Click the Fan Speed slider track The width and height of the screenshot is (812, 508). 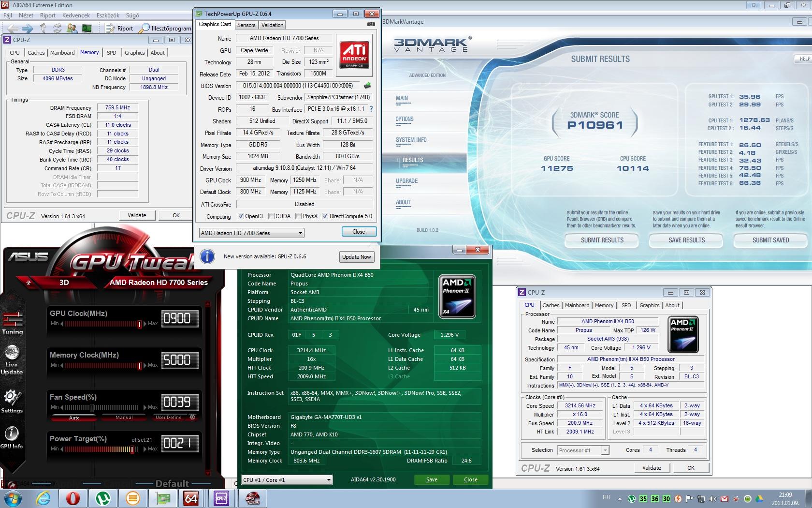[101, 407]
